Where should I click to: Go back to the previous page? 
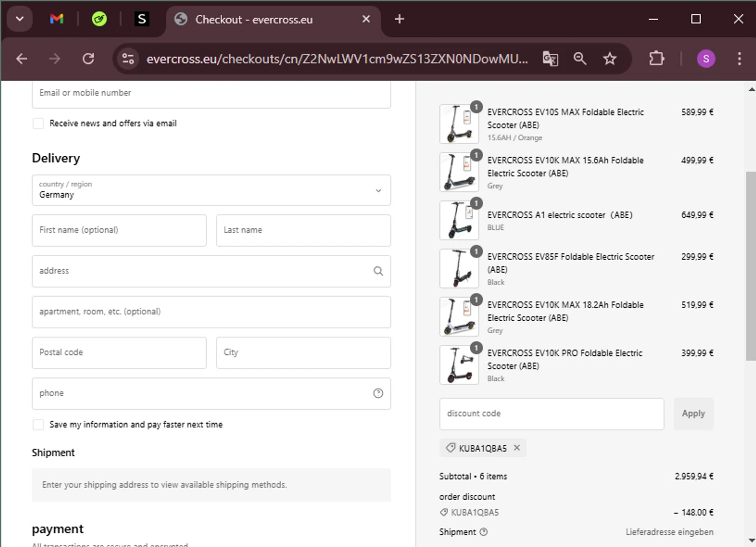click(22, 59)
